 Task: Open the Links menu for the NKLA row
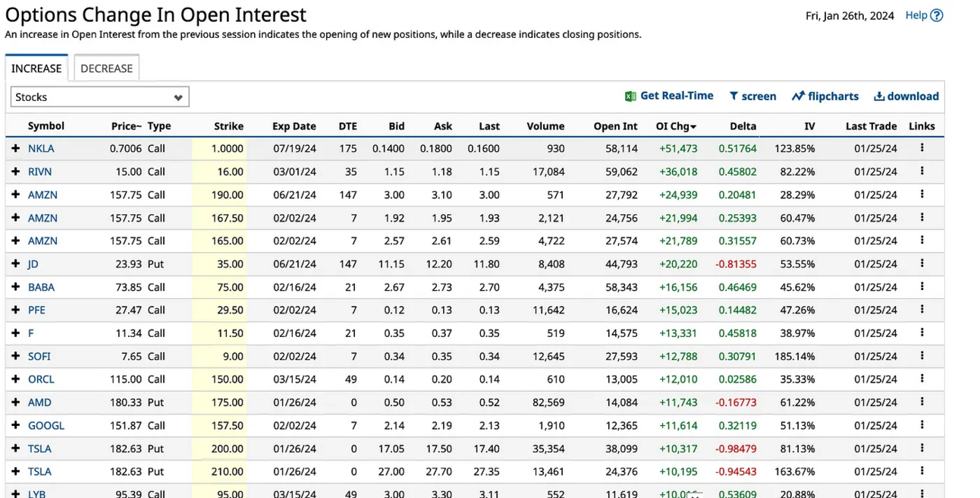(922, 148)
